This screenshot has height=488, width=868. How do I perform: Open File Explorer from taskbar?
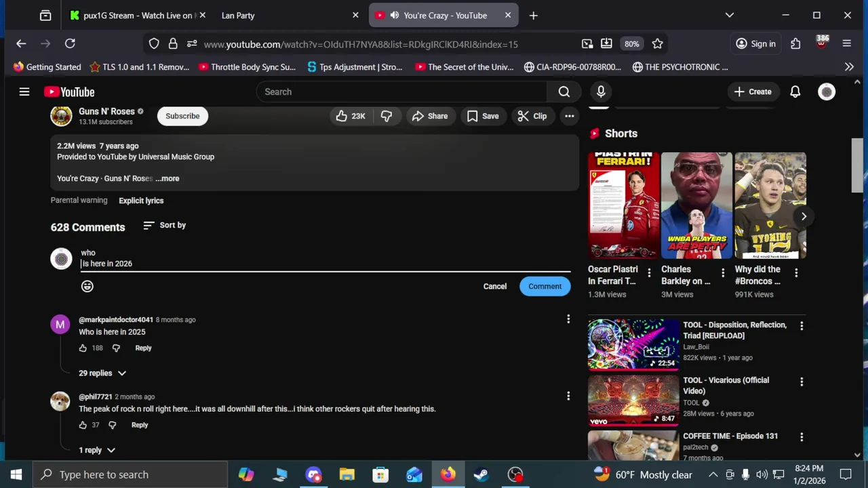click(347, 474)
